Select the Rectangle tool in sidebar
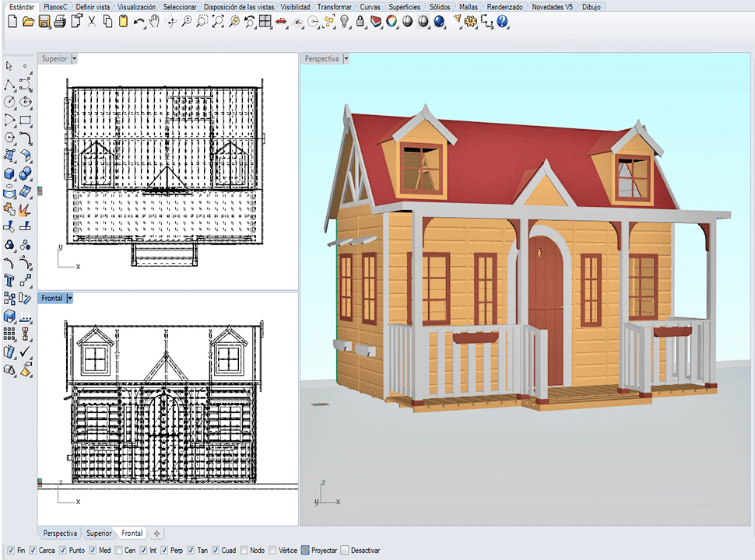The height and width of the screenshot is (560, 755). [x=26, y=120]
